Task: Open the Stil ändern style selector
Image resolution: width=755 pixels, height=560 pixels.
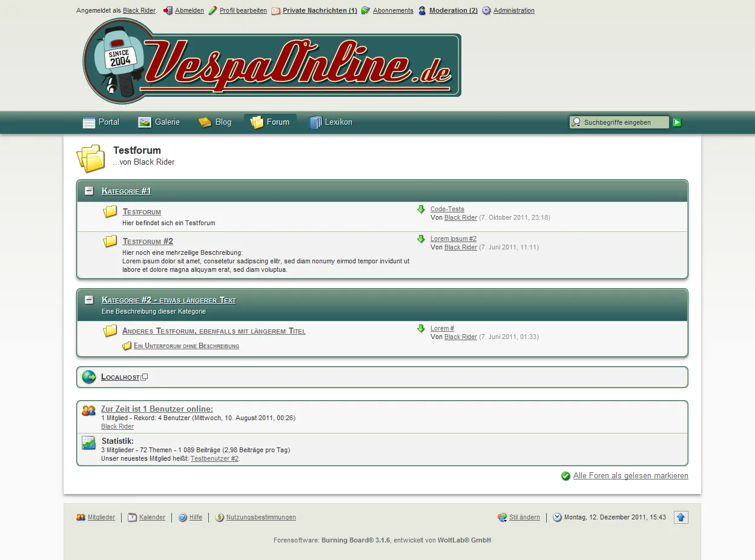Action: (x=524, y=518)
